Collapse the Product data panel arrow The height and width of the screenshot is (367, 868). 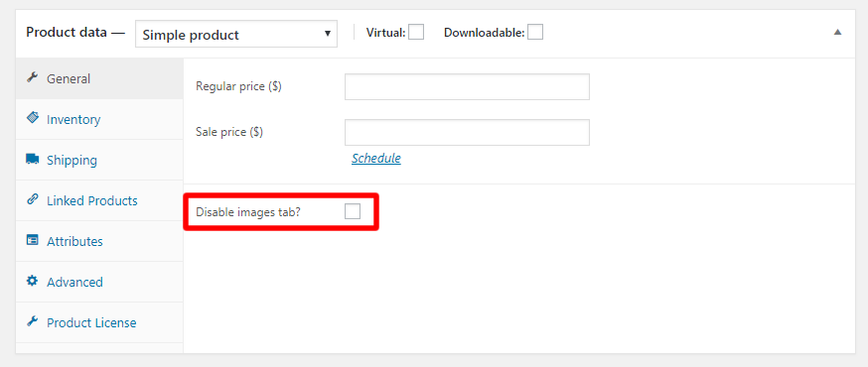(x=837, y=32)
